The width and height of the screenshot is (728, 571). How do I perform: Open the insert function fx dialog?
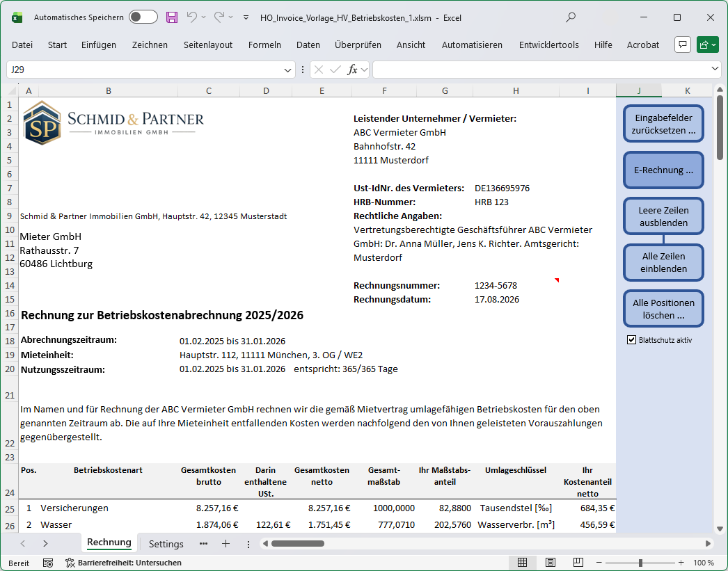[x=352, y=70]
